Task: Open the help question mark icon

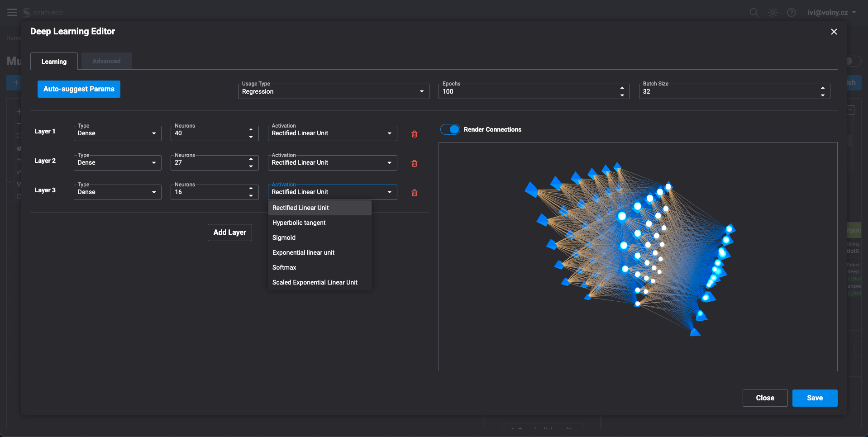Action: coord(791,12)
